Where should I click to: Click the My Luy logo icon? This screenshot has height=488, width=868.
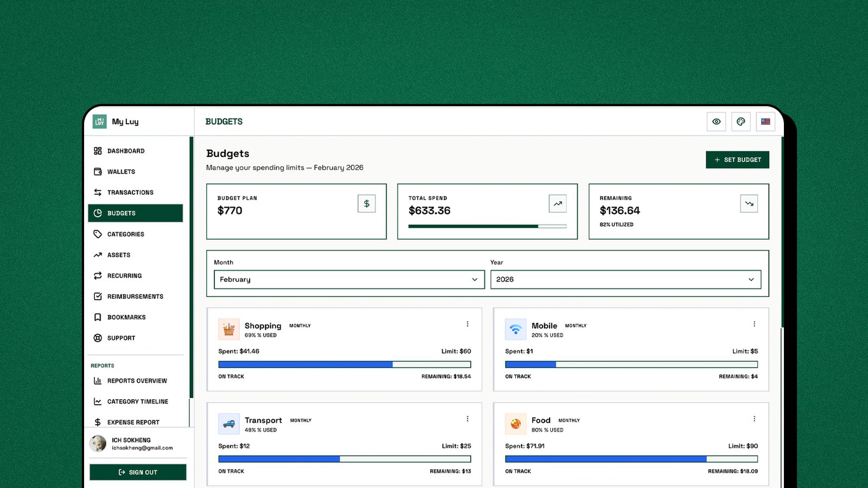(x=100, y=121)
